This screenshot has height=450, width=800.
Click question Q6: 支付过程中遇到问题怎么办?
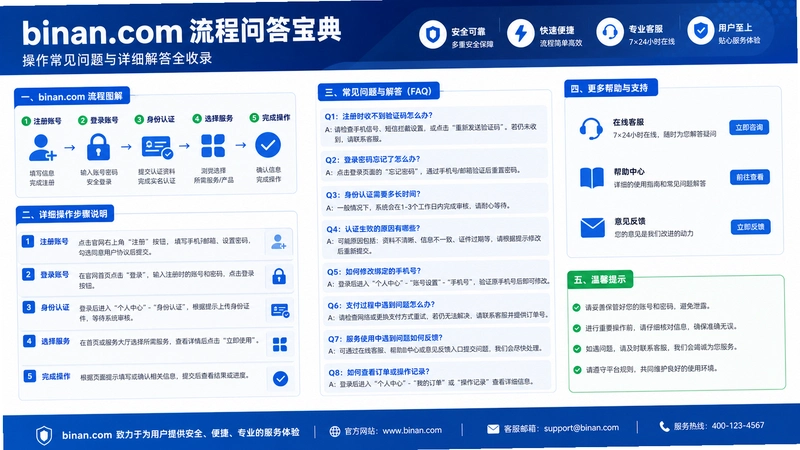(x=381, y=305)
